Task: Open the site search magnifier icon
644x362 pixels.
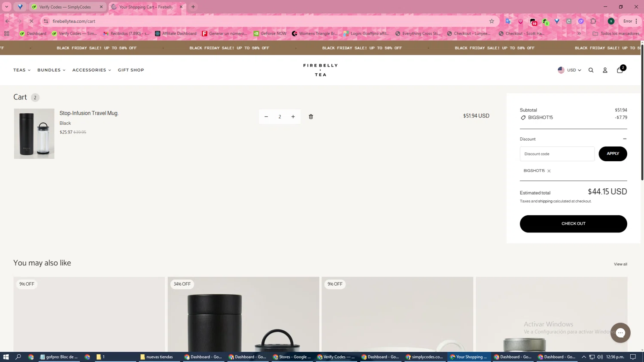Action: tap(591, 70)
